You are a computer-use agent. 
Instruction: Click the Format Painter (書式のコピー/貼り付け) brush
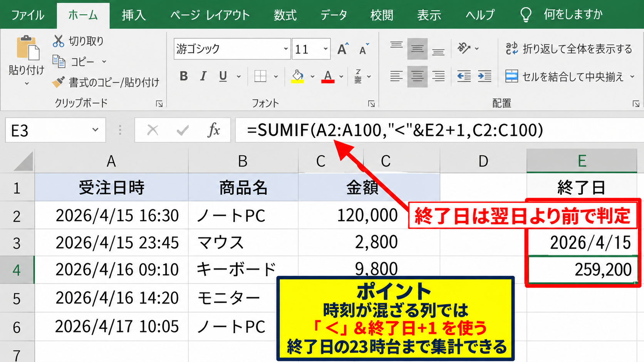click(58, 82)
